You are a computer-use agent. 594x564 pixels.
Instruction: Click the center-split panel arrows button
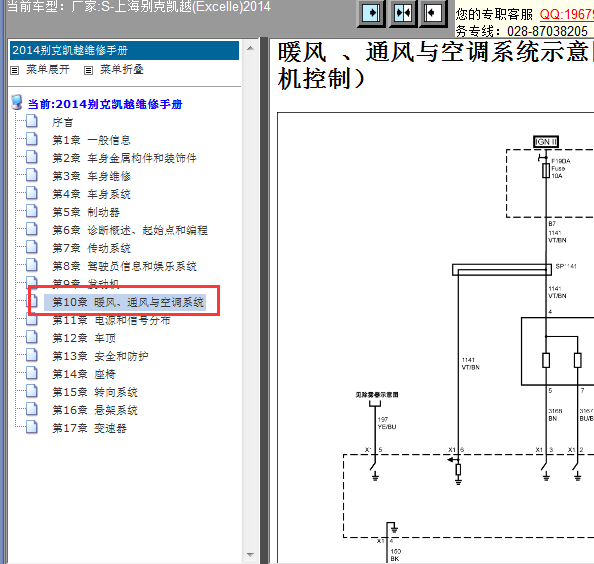(x=402, y=13)
